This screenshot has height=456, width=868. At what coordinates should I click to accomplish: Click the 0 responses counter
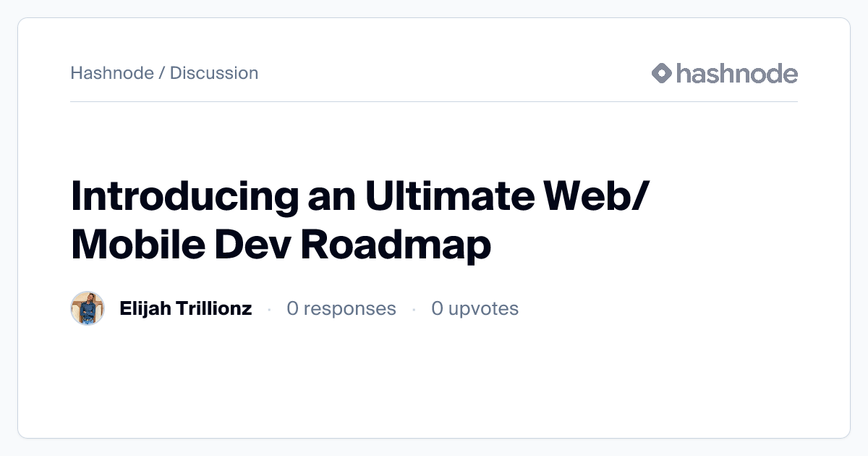341,308
